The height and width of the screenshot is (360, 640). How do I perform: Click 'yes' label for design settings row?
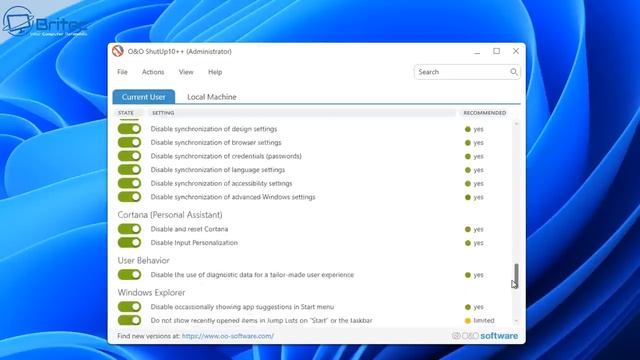[x=478, y=129]
